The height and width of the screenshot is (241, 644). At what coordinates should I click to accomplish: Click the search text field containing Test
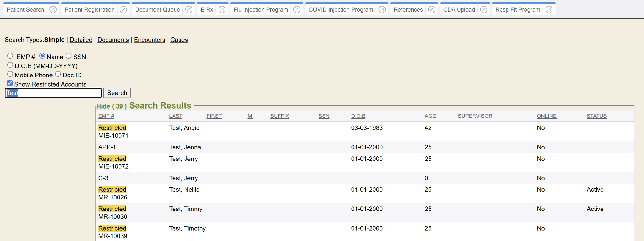[x=53, y=93]
